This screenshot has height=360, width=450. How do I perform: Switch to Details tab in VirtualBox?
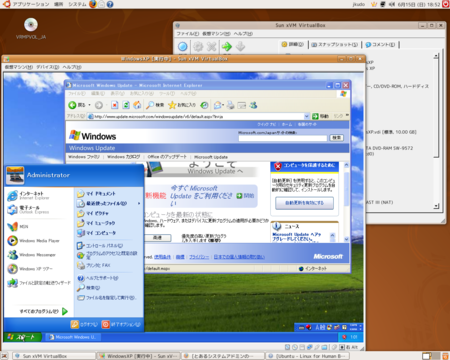pyautogui.click(x=292, y=44)
